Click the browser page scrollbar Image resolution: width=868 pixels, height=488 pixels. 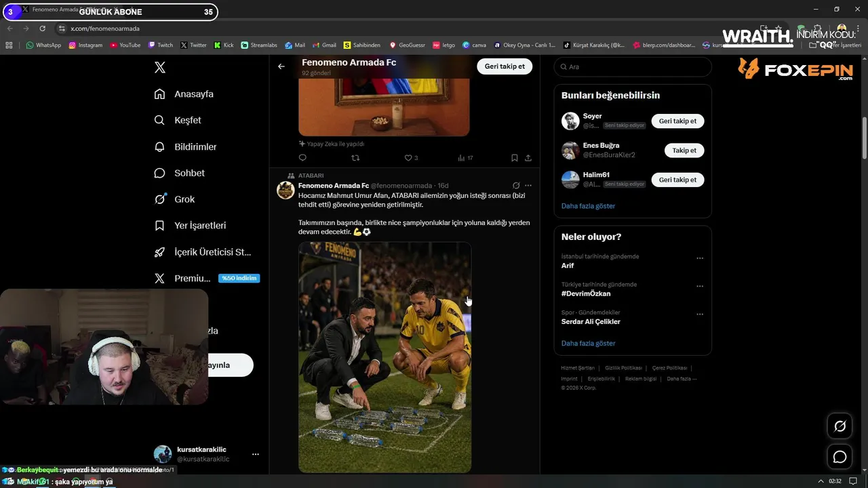tap(864, 139)
